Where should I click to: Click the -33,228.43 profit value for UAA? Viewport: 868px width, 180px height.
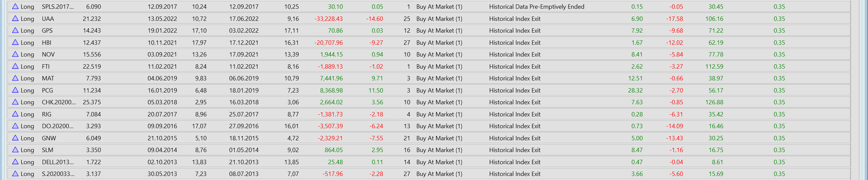[x=328, y=19]
